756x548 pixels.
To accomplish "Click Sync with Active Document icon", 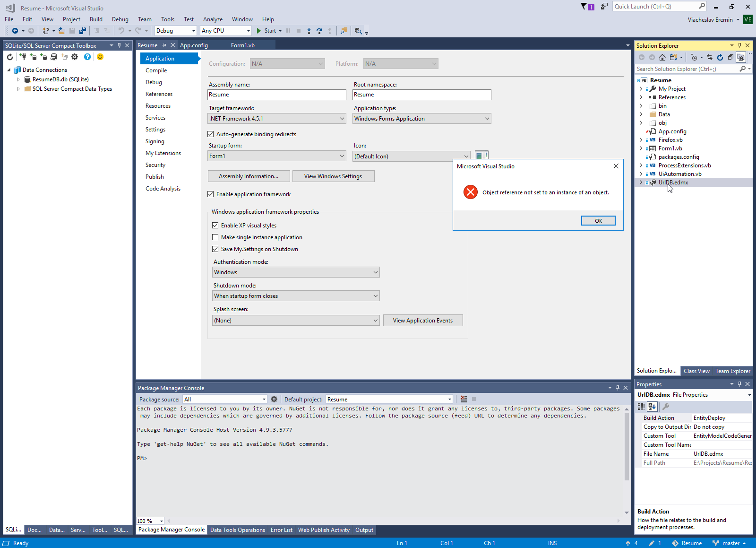I will point(710,57).
